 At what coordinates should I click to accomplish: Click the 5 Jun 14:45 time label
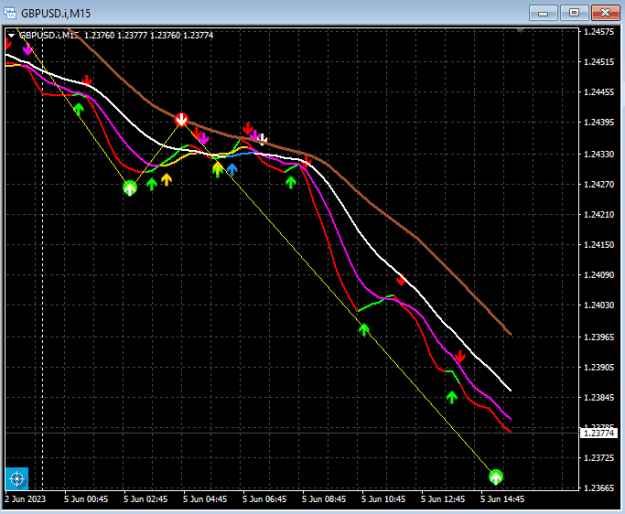tap(502, 499)
